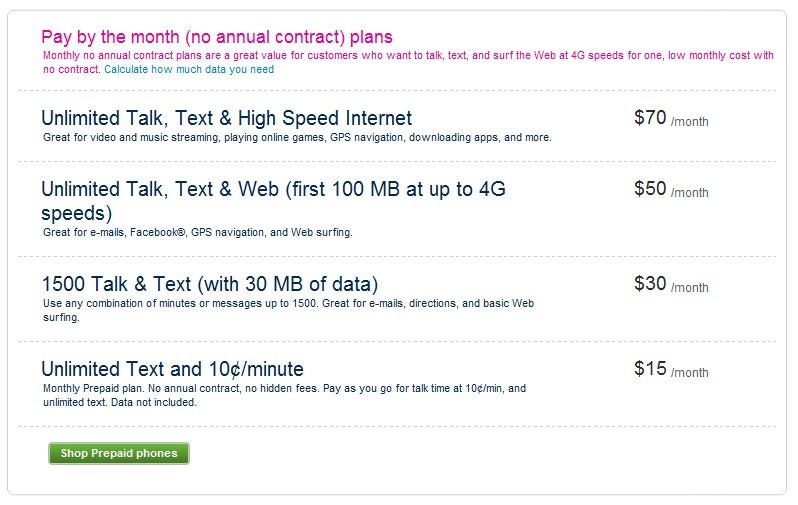Viewport: 798px width, 505px height.
Task: Click the pink "Pay by the month" heading
Action: [217, 38]
